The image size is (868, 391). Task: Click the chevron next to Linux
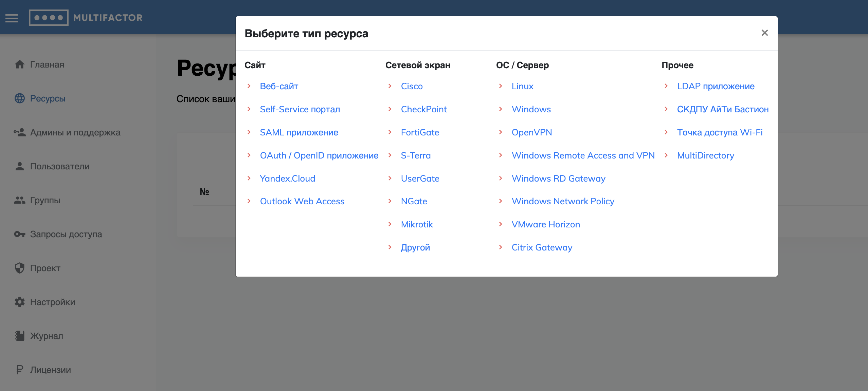pos(501,86)
